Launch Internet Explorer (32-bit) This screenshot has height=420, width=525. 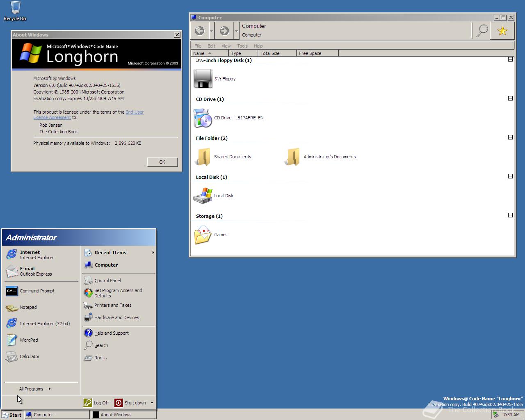[41, 324]
